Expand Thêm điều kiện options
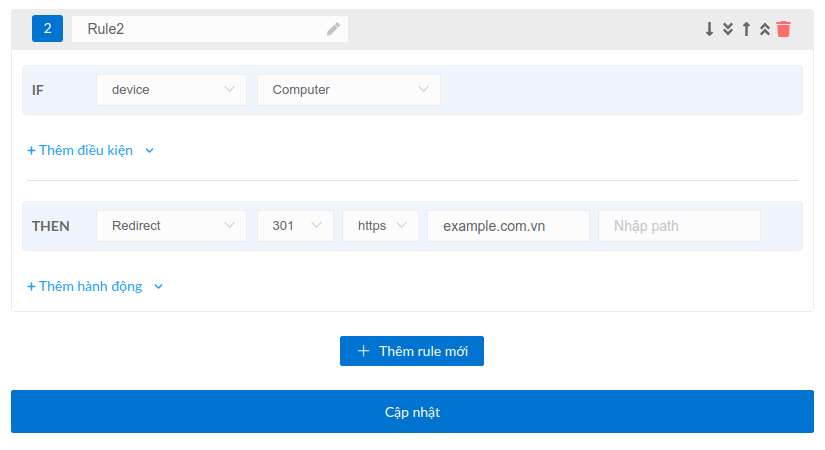This screenshot has height=450, width=825. pos(90,151)
